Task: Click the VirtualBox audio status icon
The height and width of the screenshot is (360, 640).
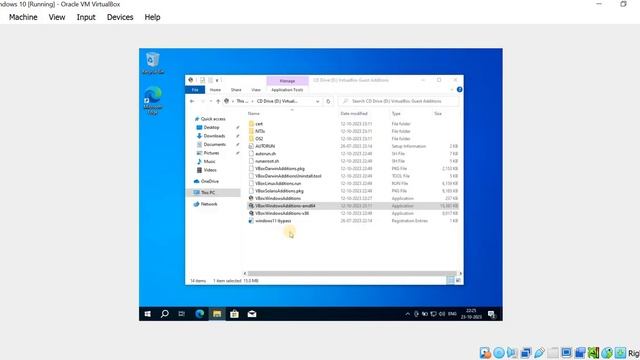Action: coord(512,353)
